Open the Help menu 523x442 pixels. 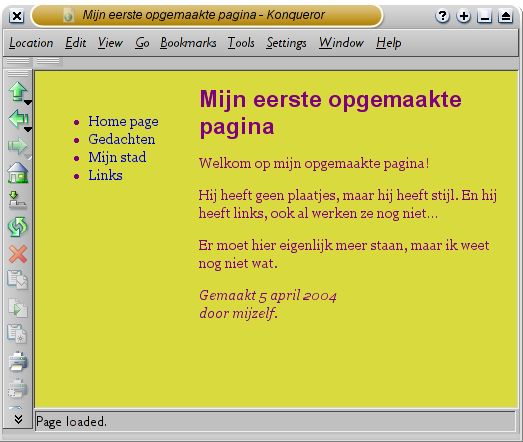(x=389, y=43)
